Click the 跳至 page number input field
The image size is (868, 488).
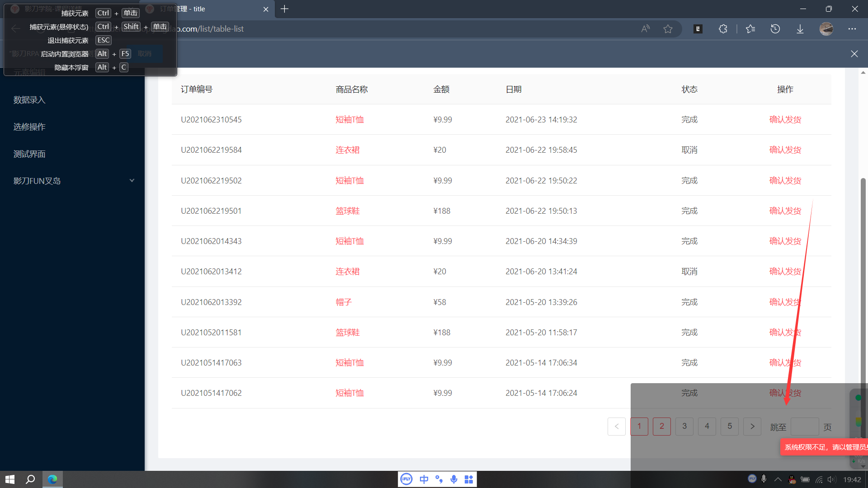coord(804,427)
